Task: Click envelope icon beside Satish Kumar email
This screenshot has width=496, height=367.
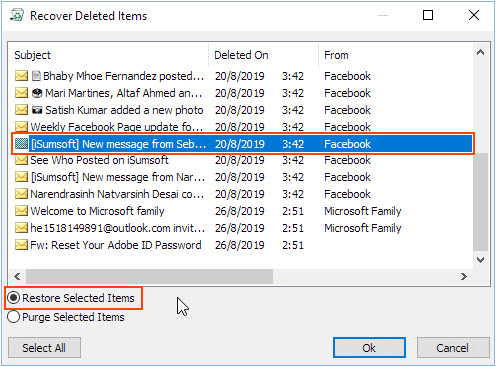Action: [22, 110]
